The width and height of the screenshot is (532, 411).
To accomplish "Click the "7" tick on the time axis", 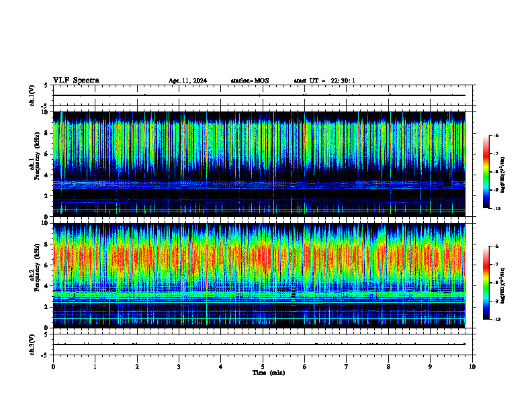I will click(x=347, y=367).
